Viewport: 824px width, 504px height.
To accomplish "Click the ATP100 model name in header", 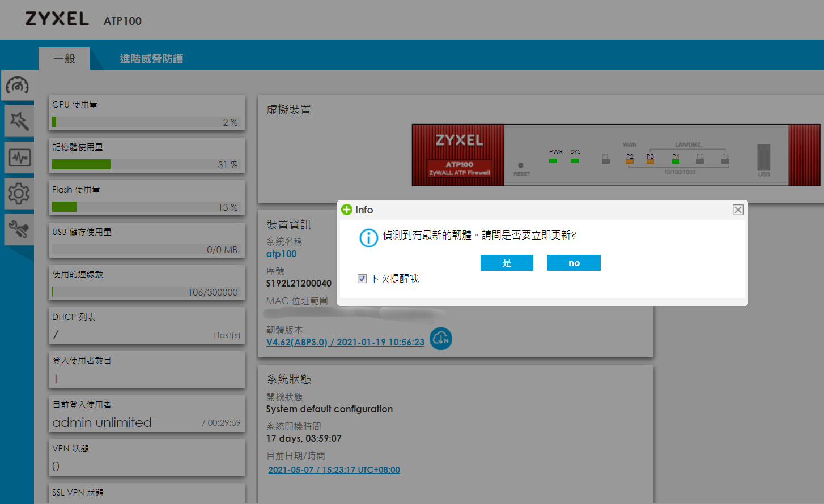I will [x=122, y=21].
